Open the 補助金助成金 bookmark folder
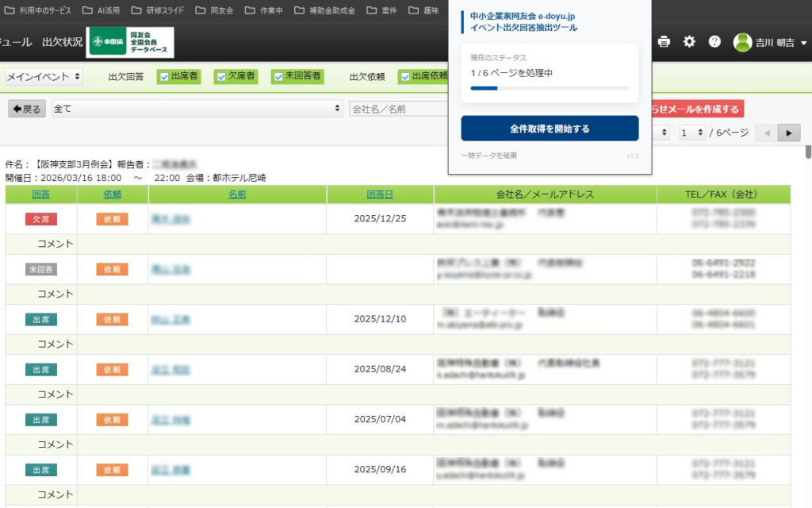 [324, 10]
